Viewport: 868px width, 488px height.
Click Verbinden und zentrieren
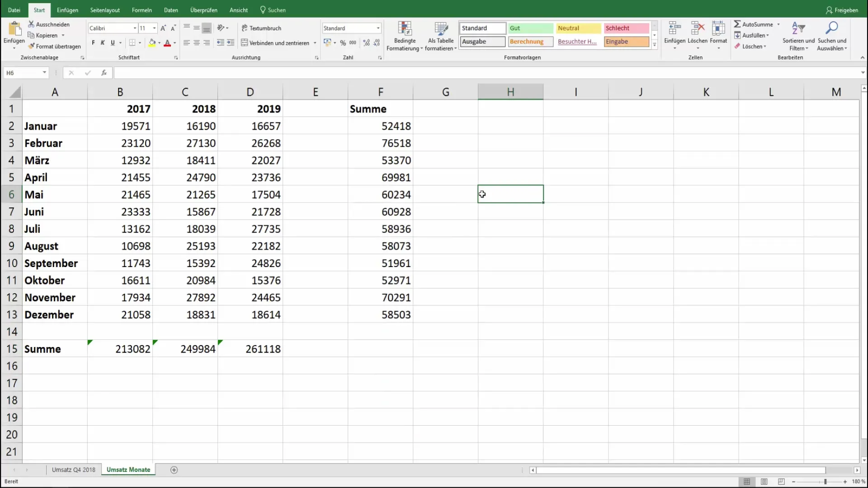(x=275, y=43)
